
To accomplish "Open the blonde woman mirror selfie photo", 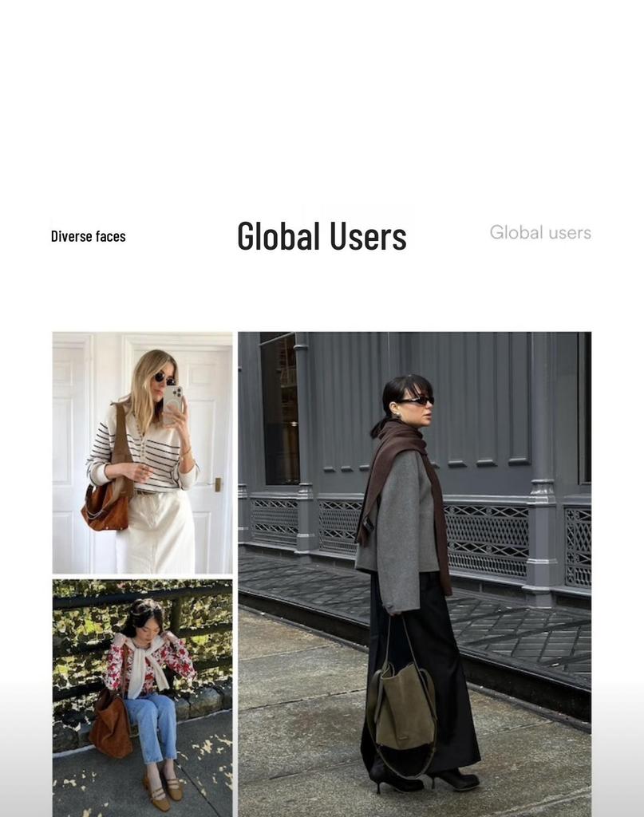I will coord(142,453).
